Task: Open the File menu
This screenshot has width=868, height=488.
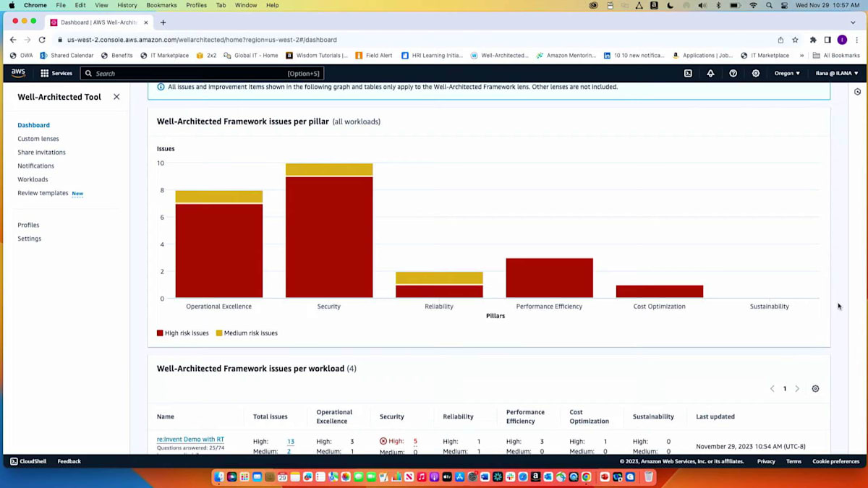Action: 61,5
